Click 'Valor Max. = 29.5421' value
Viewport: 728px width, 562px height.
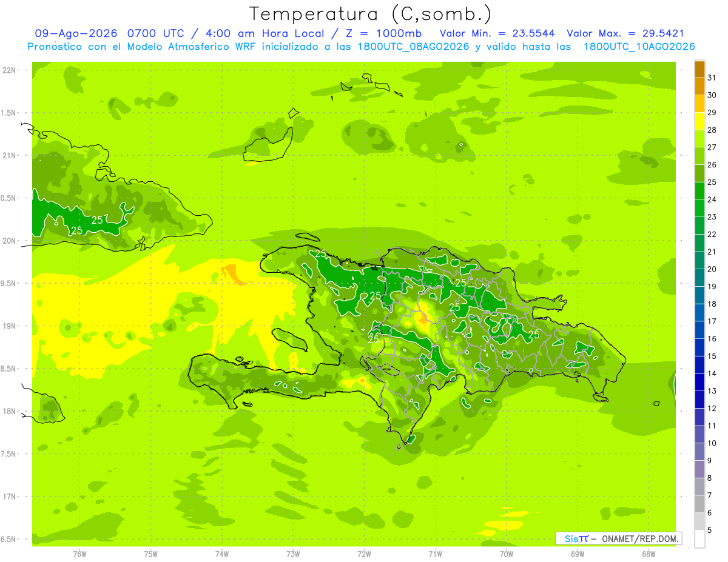click(625, 33)
